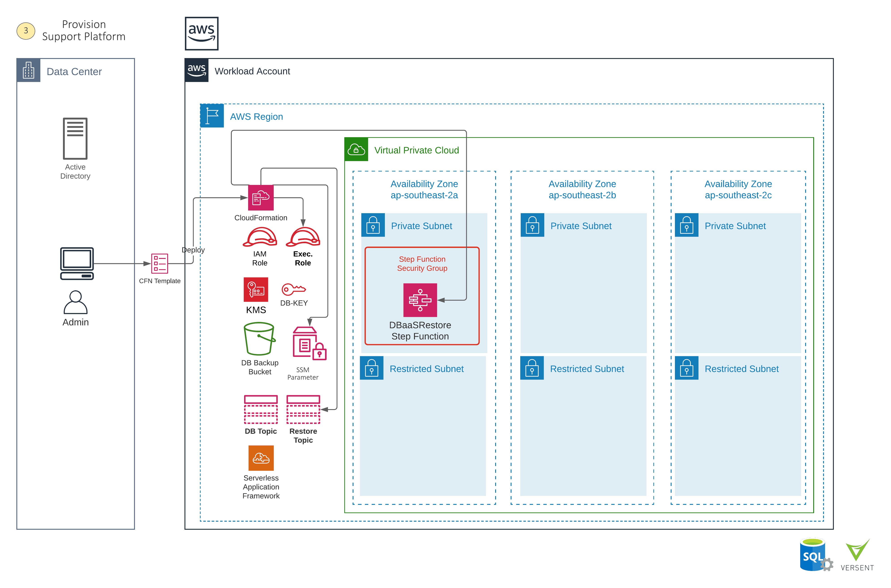Select the "Virtual Private Cloud" title text
The width and height of the screenshot is (891, 588).
pyautogui.click(x=416, y=150)
